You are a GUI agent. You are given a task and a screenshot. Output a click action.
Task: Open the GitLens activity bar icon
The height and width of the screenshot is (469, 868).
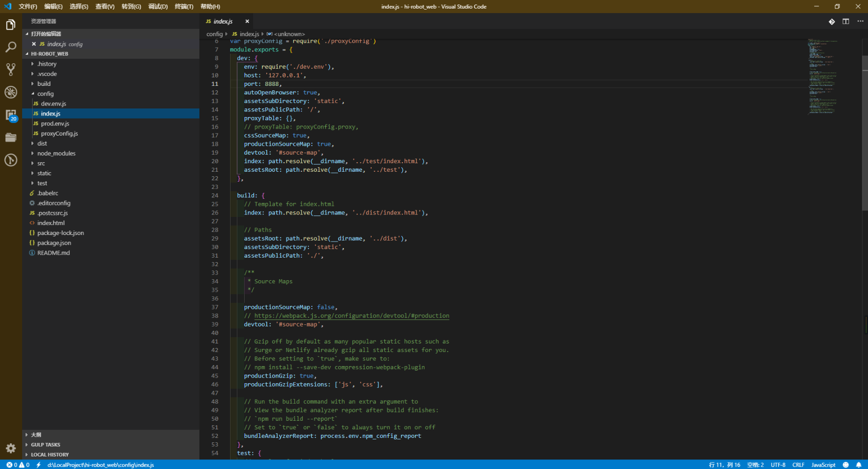(x=11, y=160)
